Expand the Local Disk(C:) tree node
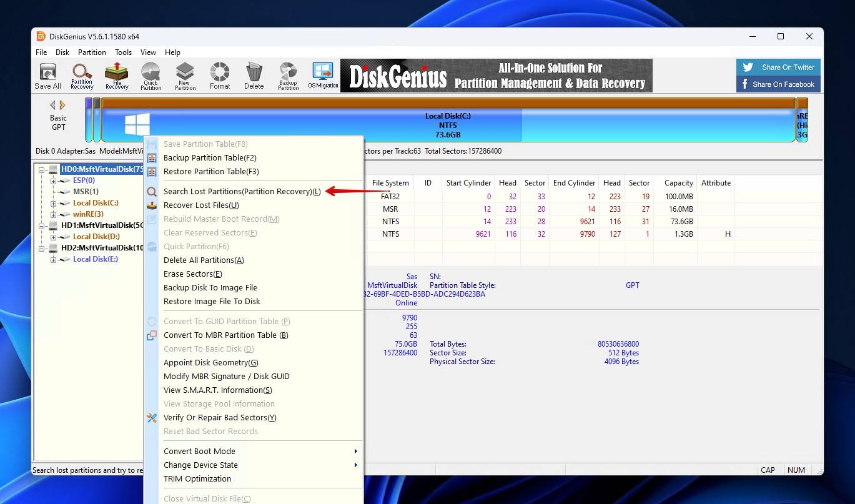The width and height of the screenshot is (855, 504). [54, 203]
